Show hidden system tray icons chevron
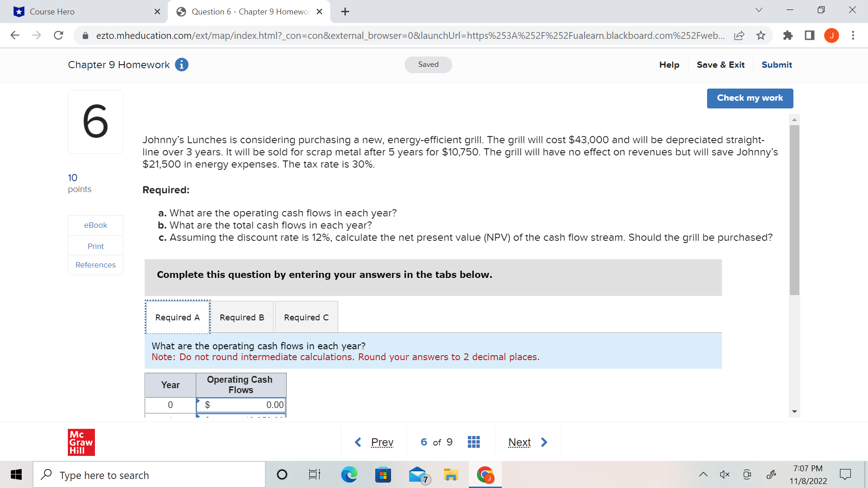 coord(703,474)
